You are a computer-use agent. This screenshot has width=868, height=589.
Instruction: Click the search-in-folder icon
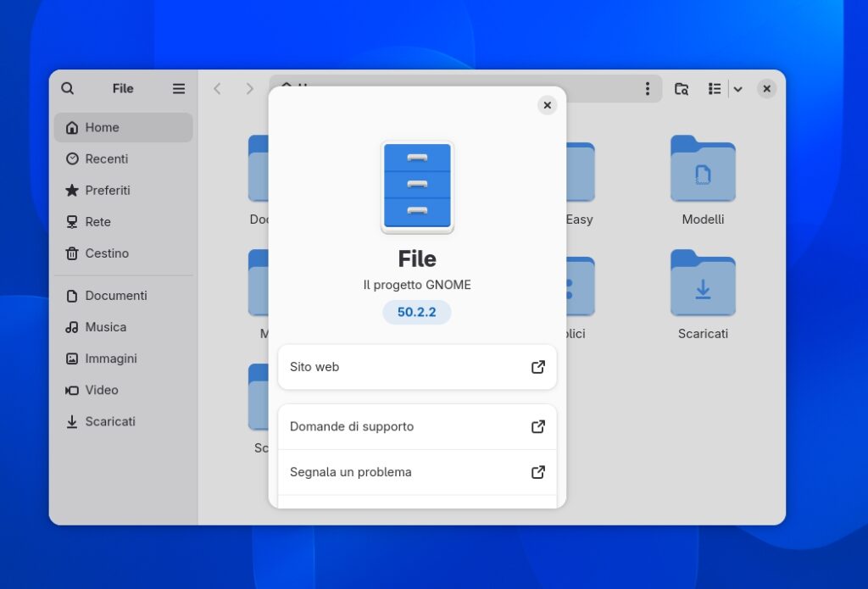pos(682,89)
